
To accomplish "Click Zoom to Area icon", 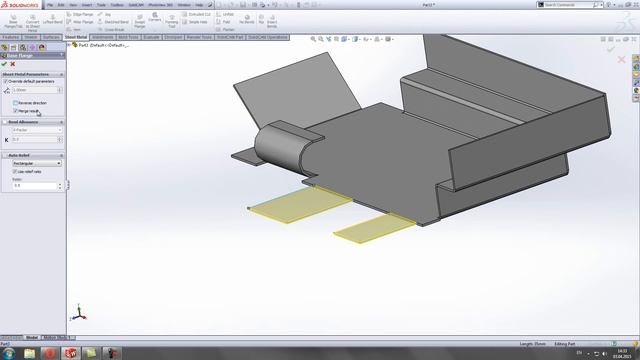I will point(321,39).
